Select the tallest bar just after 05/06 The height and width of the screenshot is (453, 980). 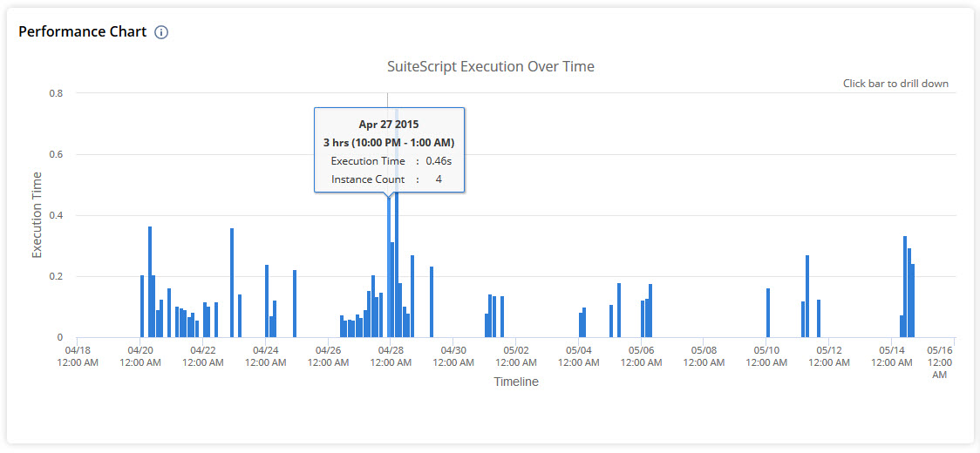tap(650, 311)
